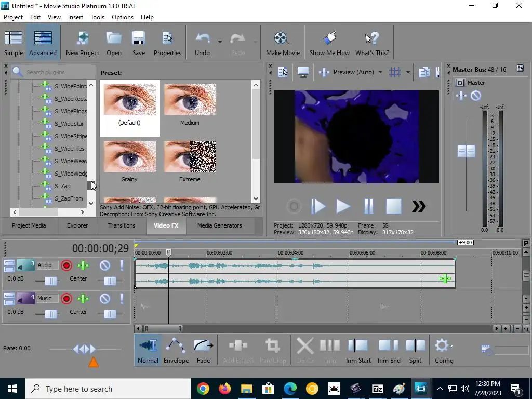Stop preview playback

click(394, 206)
